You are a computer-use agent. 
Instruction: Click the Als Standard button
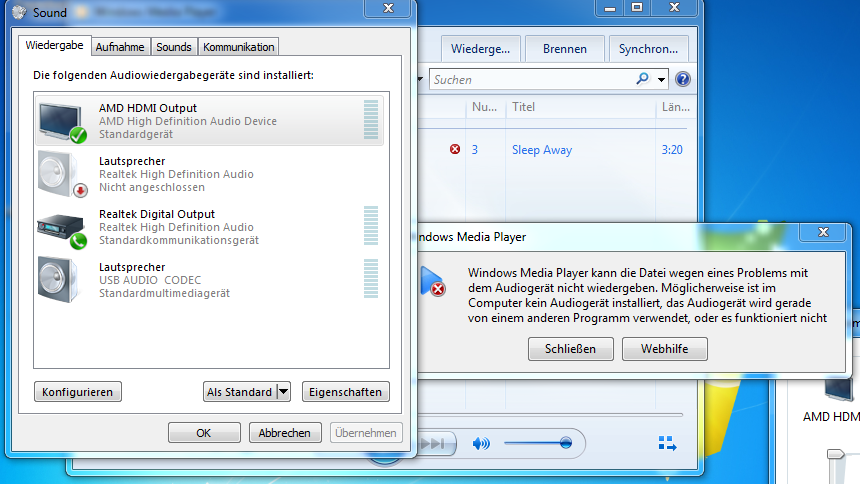click(x=240, y=392)
